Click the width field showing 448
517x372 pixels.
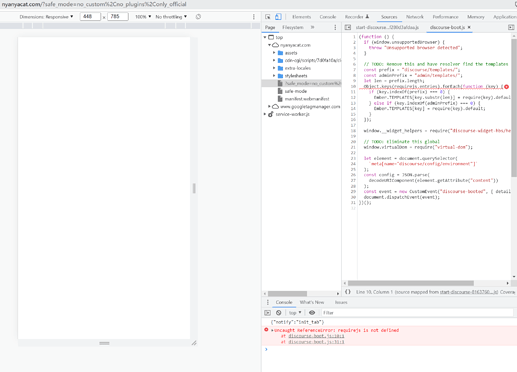(x=90, y=16)
